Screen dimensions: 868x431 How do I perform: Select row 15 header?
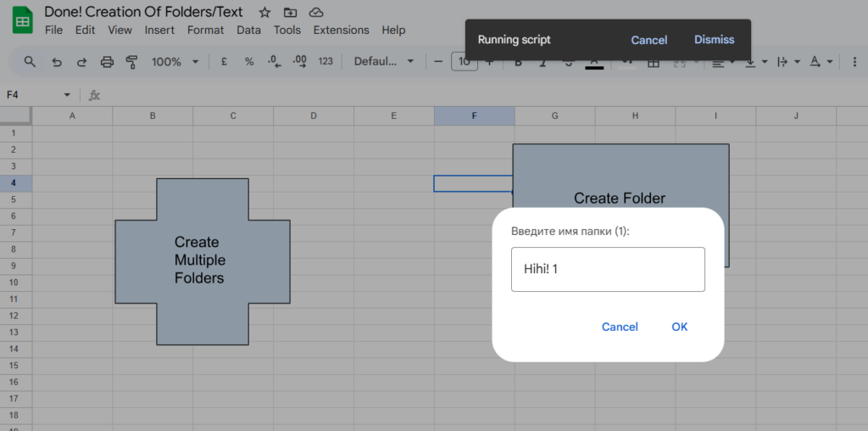[15, 367]
